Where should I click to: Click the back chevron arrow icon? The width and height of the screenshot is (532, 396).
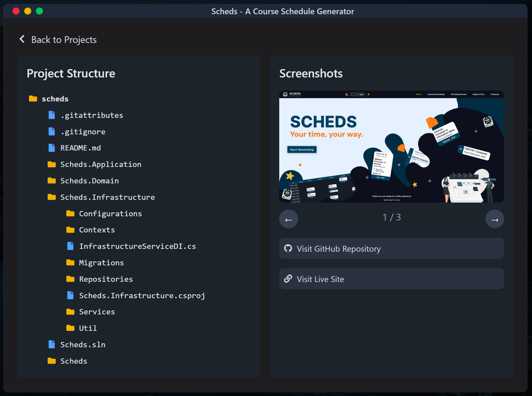click(x=22, y=39)
